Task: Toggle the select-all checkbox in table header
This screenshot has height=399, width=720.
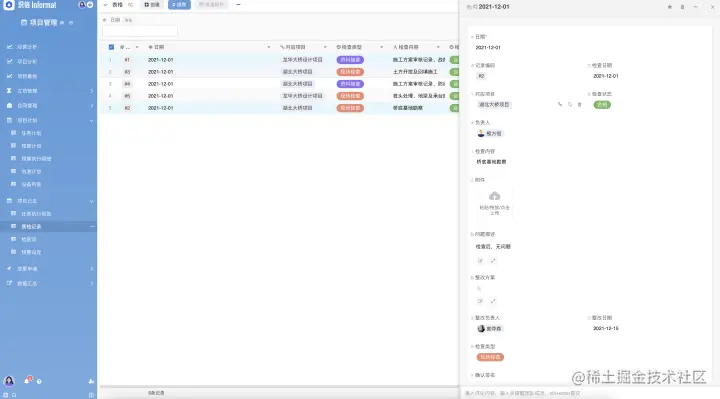Action: pos(111,47)
